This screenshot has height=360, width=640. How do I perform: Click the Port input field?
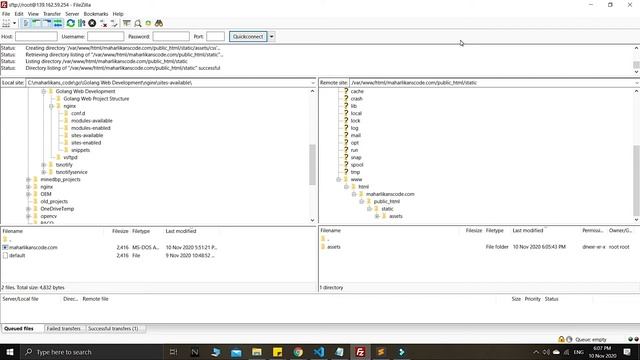coord(216,36)
